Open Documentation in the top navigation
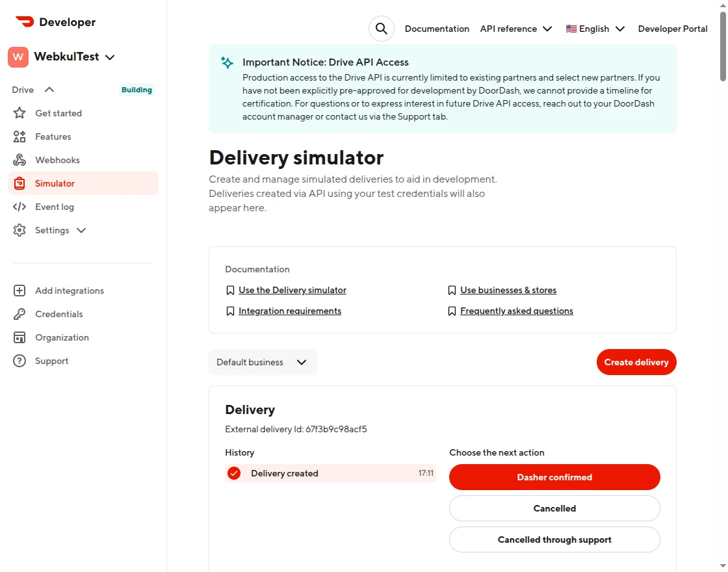Viewport: 728px width, 572px height. [437, 29]
